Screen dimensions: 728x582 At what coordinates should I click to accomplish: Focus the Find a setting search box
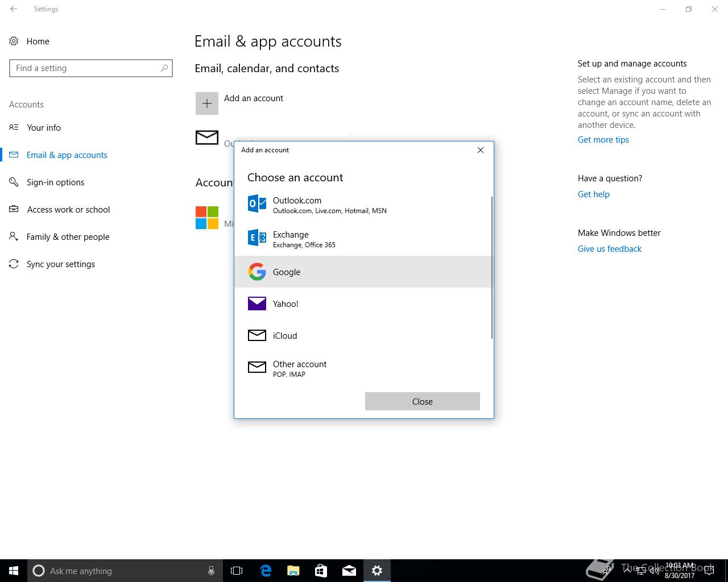coord(91,68)
